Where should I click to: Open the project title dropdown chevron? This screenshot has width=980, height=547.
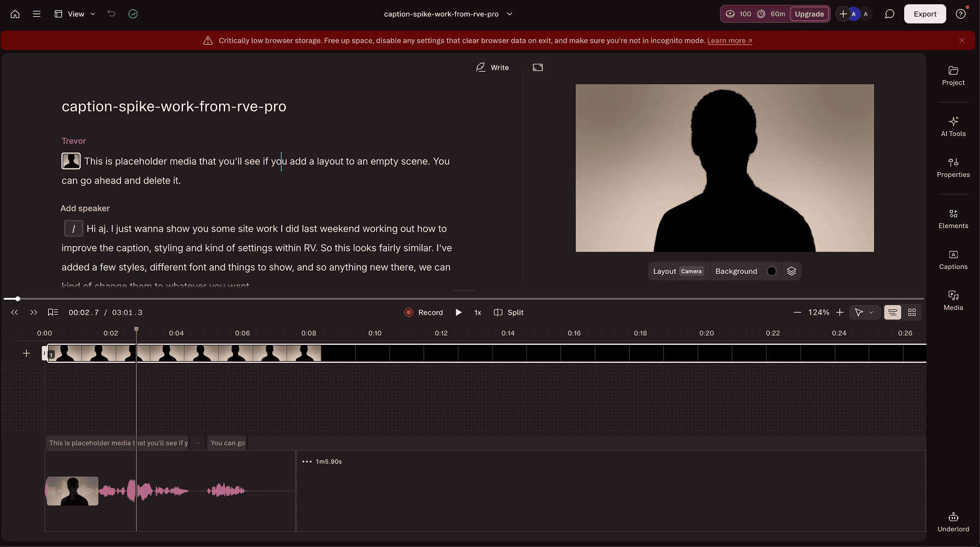pyautogui.click(x=510, y=14)
